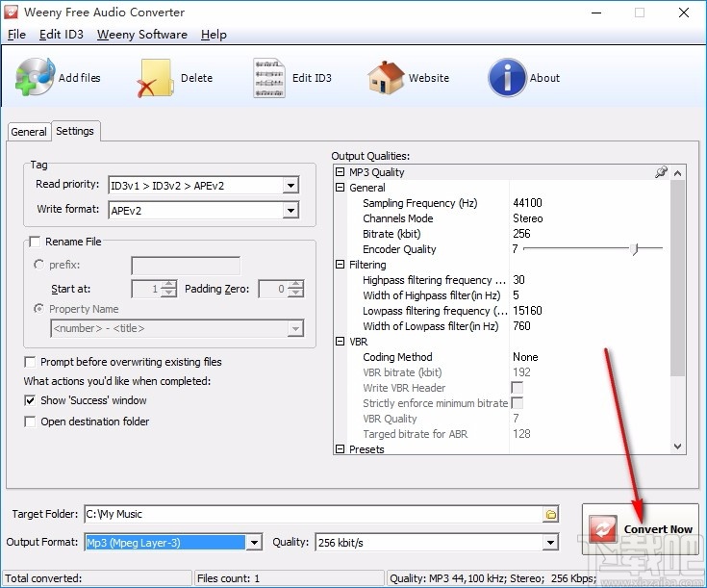Select the Coding Method value None
The height and width of the screenshot is (588, 707).
click(525, 357)
